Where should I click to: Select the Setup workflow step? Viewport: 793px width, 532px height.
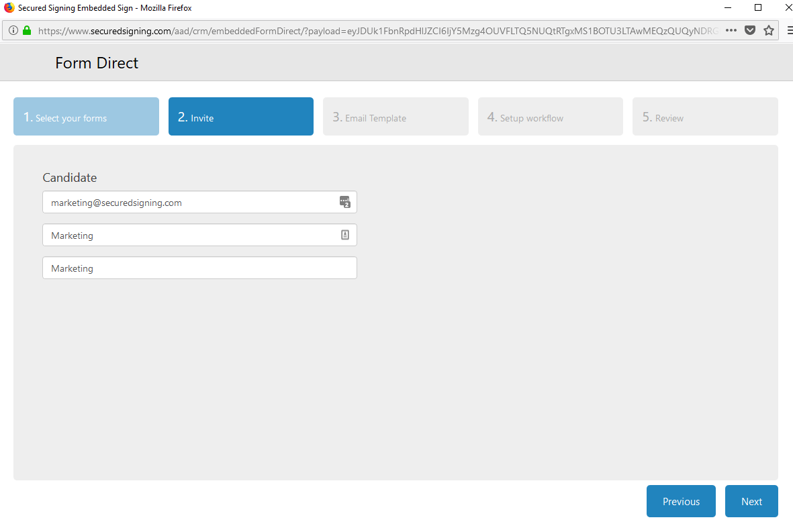coord(550,116)
